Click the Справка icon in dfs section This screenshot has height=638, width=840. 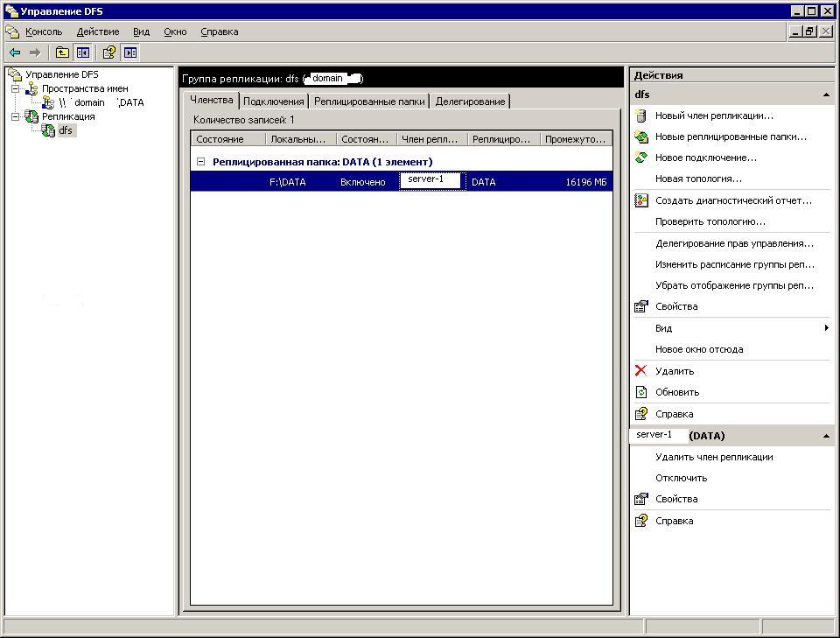click(x=641, y=414)
